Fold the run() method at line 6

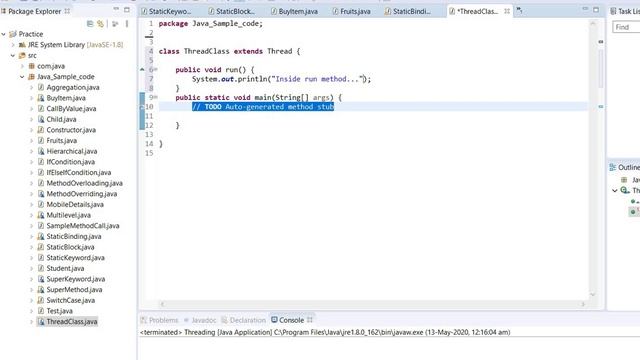coord(156,69)
